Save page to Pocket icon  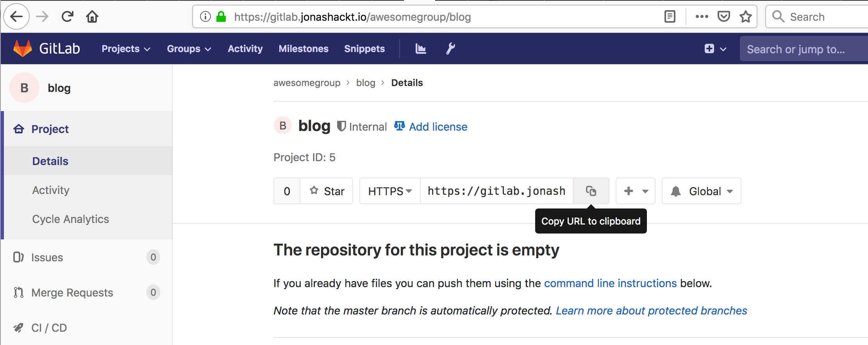pyautogui.click(x=724, y=16)
